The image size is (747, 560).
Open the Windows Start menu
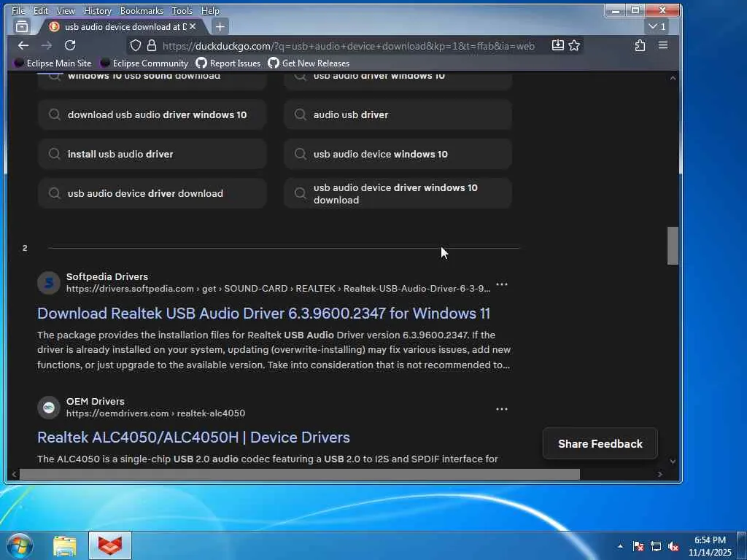[20, 545]
